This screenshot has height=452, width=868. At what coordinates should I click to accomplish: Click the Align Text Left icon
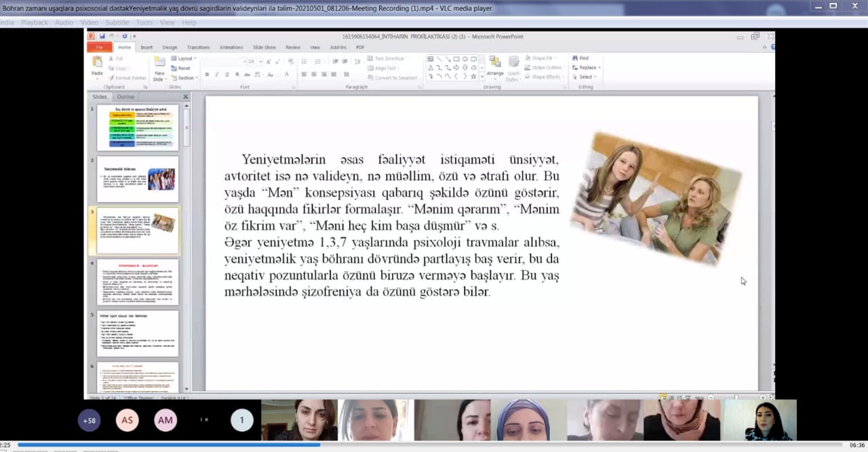(304, 75)
